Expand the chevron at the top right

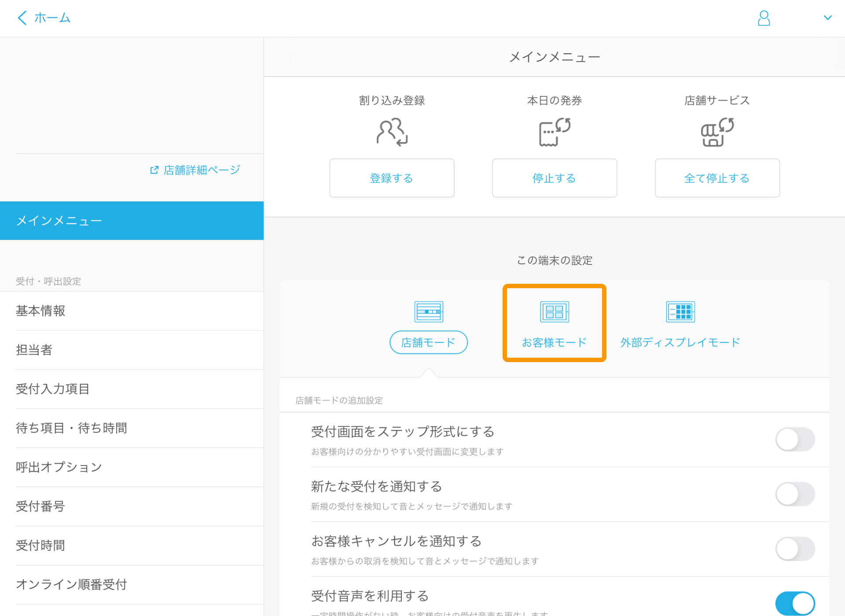click(x=828, y=18)
